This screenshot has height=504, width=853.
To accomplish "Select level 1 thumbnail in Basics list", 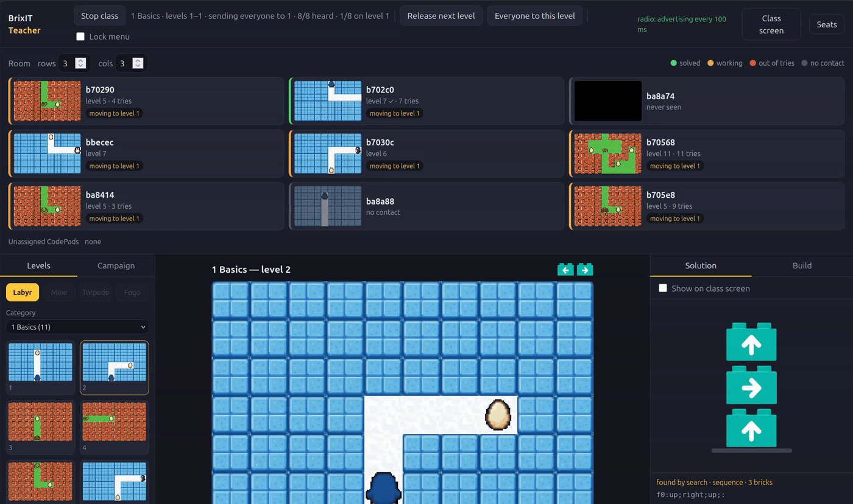I will 40,368.
